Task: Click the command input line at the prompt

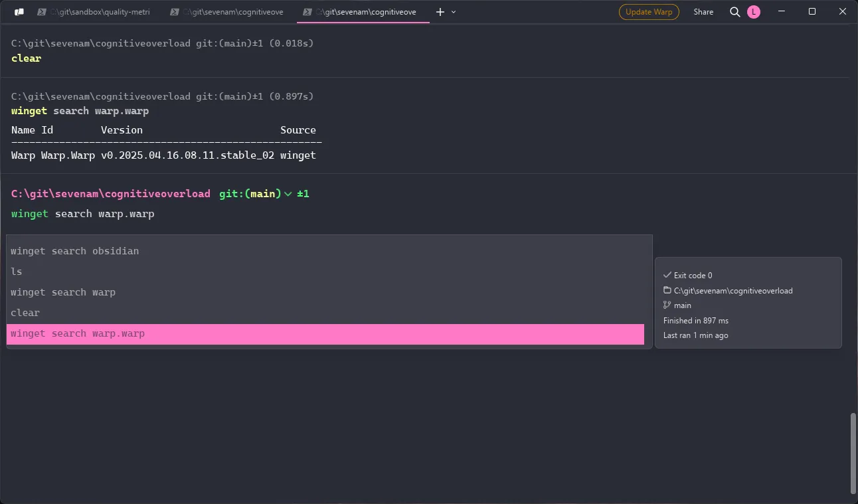Action: point(266,214)
